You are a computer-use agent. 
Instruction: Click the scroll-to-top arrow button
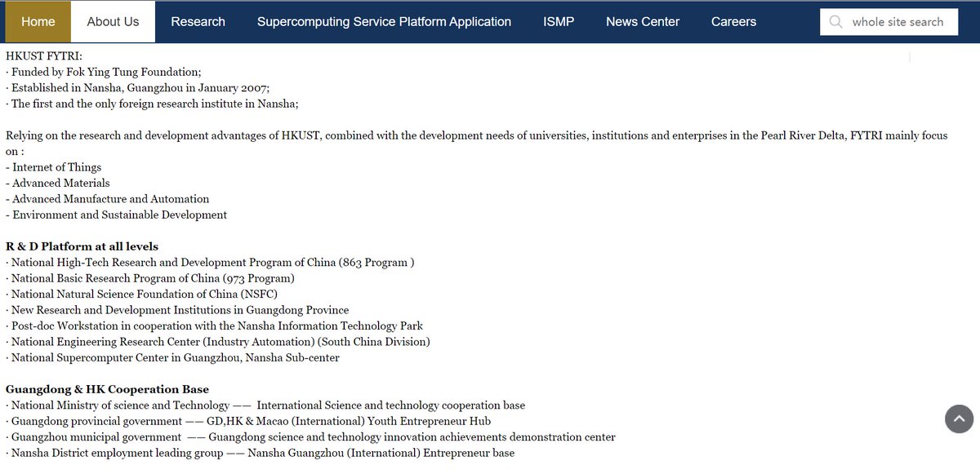point(960,419)
